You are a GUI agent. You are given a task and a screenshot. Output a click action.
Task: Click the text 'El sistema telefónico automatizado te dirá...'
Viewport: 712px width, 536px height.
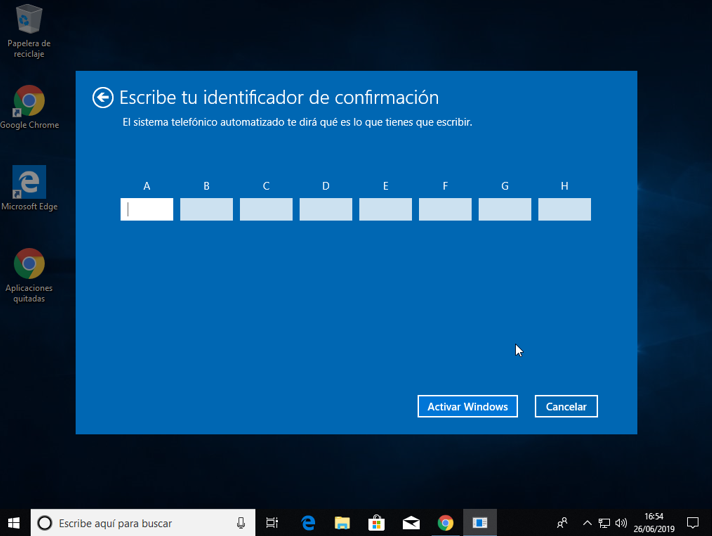point(297,122)
